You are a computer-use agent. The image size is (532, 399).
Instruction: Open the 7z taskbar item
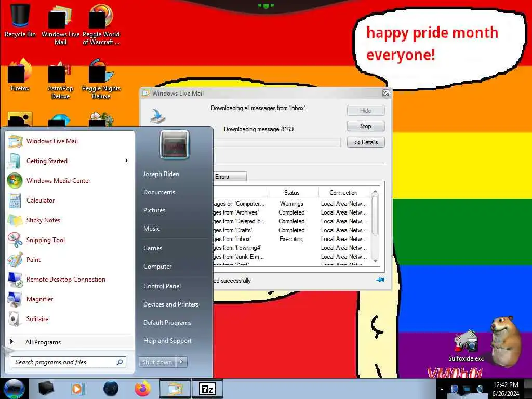pyautogui.click(x=207, y=389)
